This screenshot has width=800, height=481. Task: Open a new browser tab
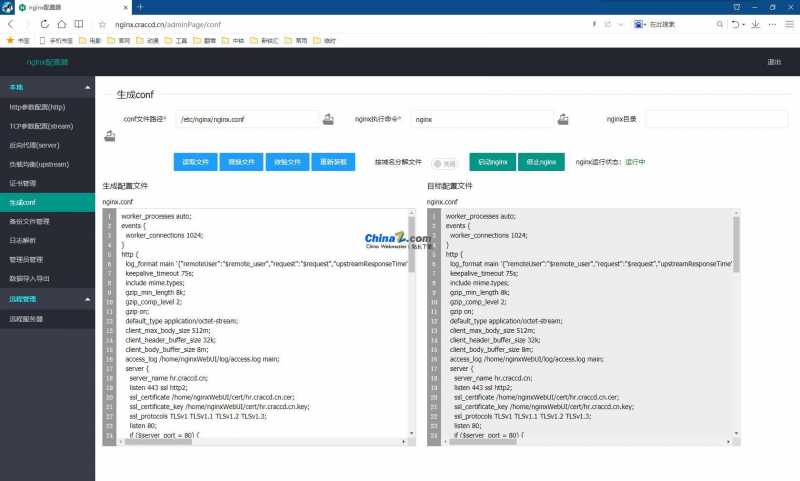point(139,7)
